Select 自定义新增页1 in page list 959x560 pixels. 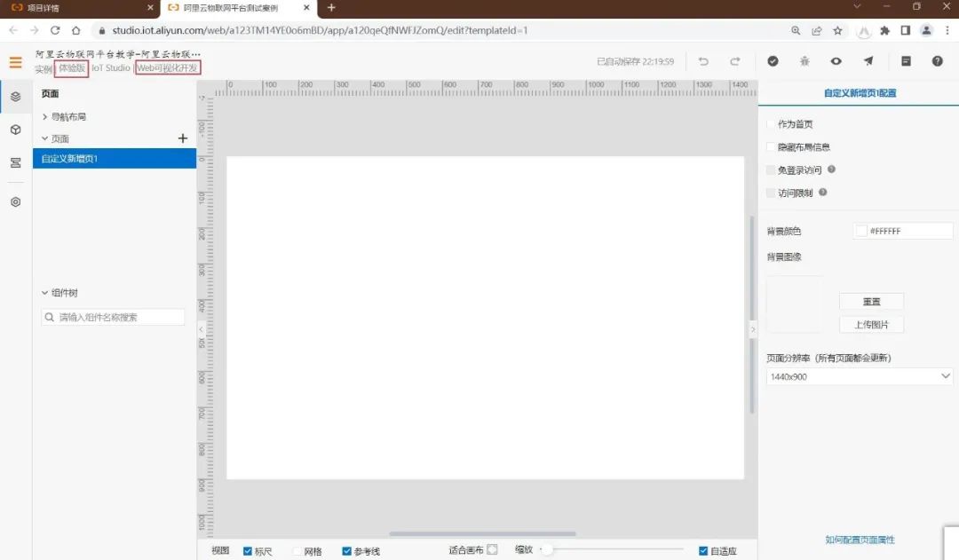click(115, 158)
